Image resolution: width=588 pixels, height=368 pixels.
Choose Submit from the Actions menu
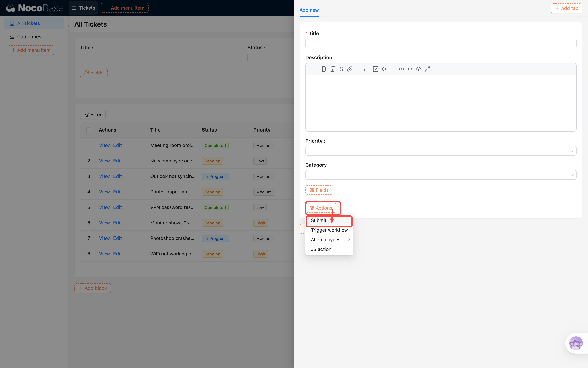pyautogui.click(x=319, y=220)
